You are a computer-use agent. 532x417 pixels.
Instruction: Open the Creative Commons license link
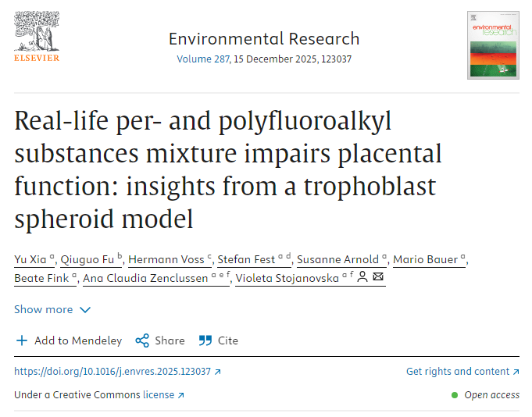point(159,395)
